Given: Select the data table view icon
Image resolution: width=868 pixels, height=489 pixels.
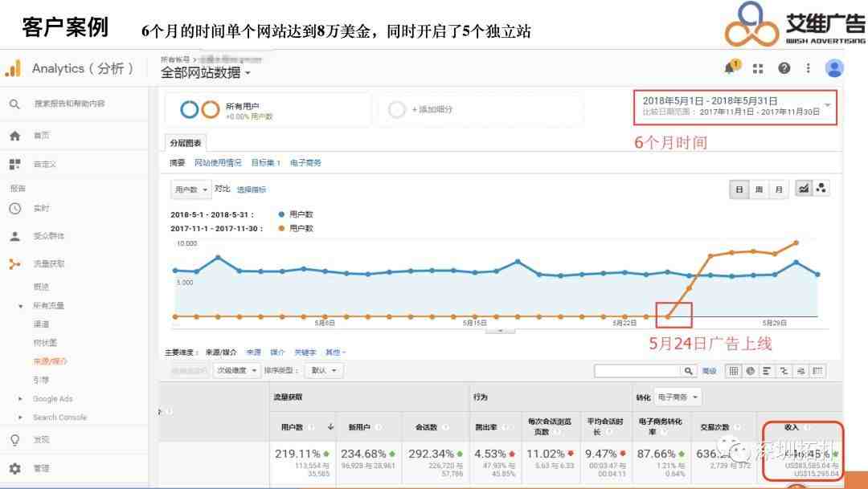Looking at the screenshot, I should [734, 371].
